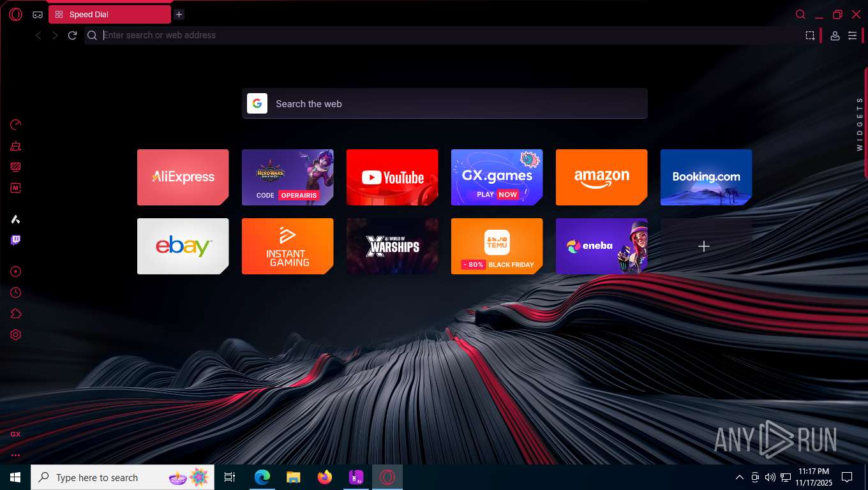Open the Eneba speed dial tile
This screenshot has width=868, height=490.
click(601, 246)
